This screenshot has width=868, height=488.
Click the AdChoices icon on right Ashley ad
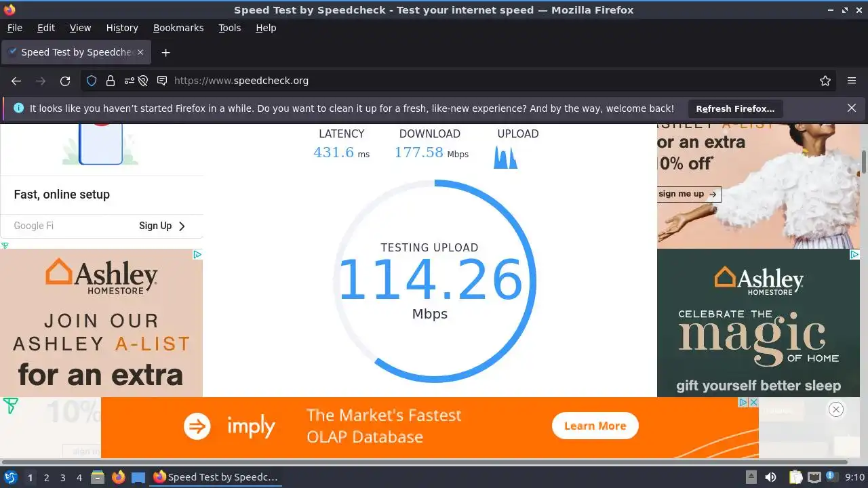click(x=854, y=254)
